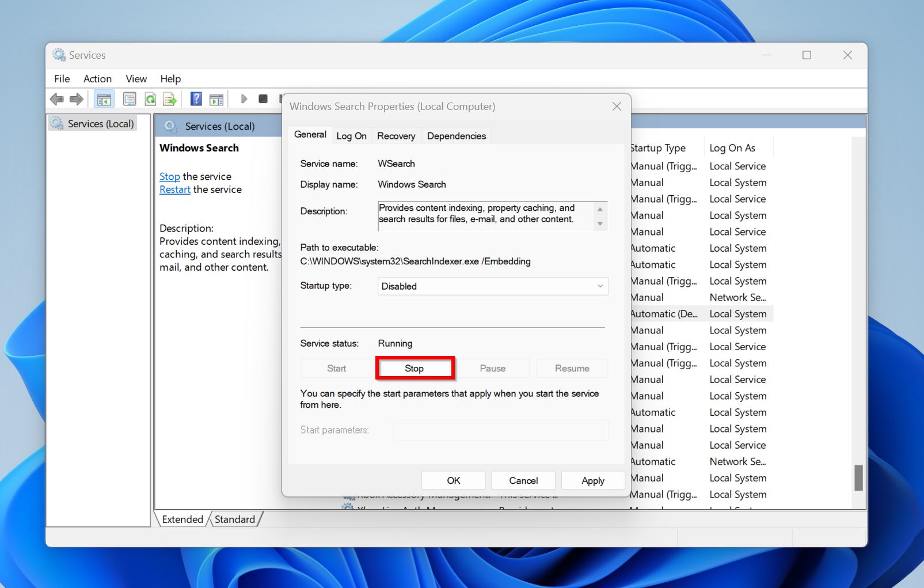Click the Service name value WSearch
The height and width of the screenshot is (588, 924).
tap(396, 164)
